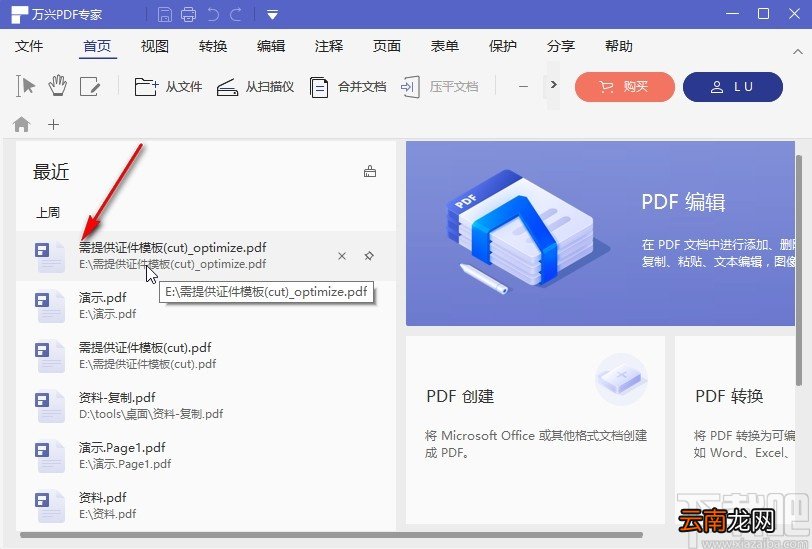Viewport: 812px width, 549px height.
Task: Switch to the 保护 tab
Action: click(x=503, y=46)
